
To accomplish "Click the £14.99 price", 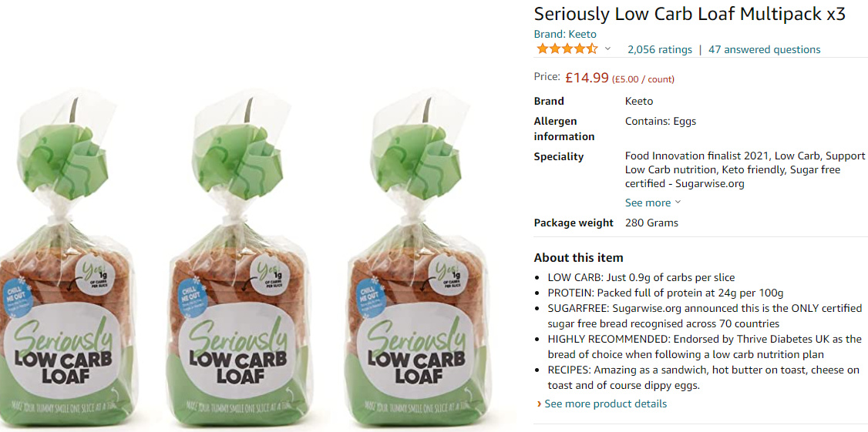I will (587, 77).
